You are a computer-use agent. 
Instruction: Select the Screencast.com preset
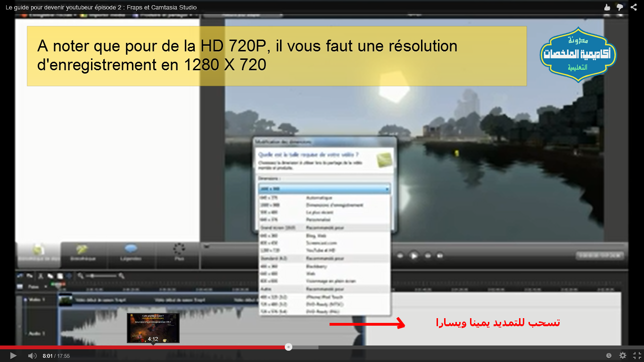click(x=325, y=242)
